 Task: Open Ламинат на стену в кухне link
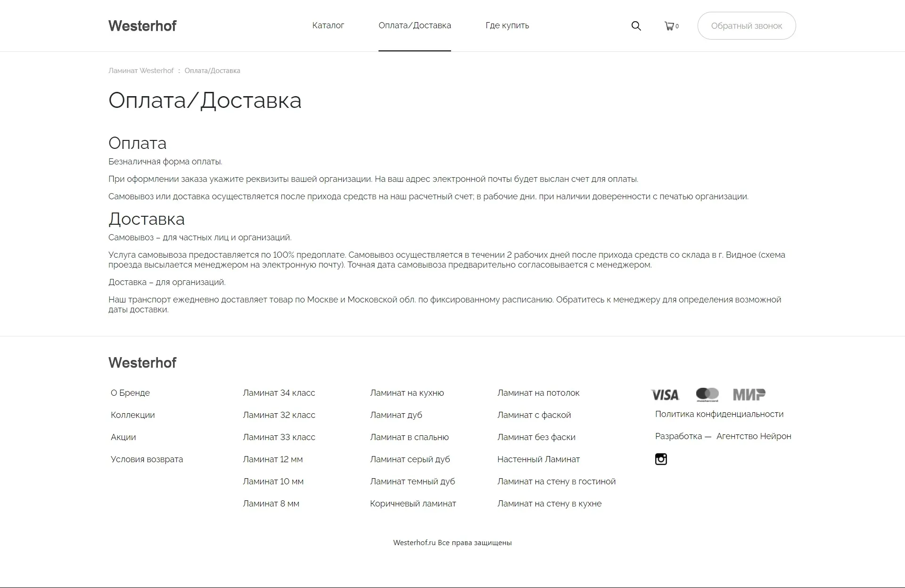click(x=549, y=504)
